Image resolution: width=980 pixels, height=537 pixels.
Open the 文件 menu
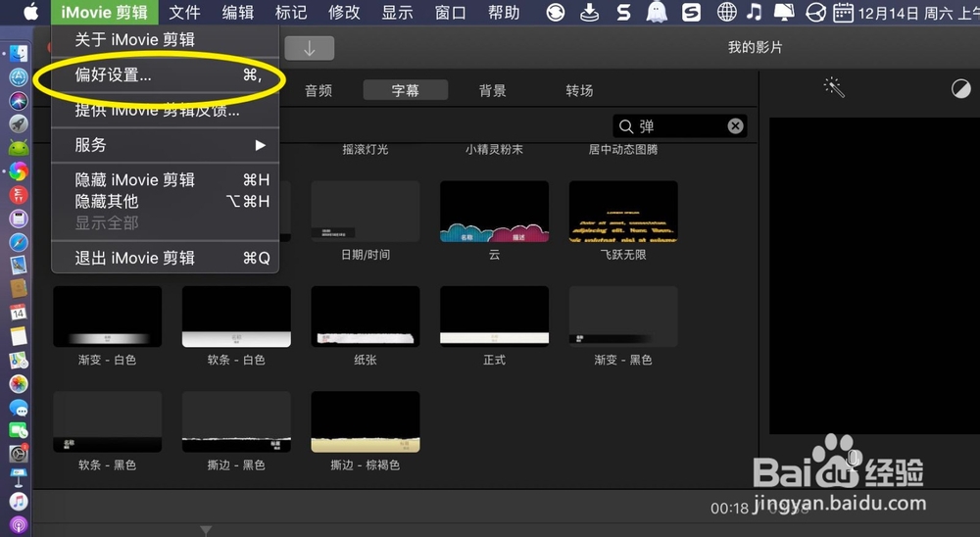pyautogui.click(x=185, y=12)
